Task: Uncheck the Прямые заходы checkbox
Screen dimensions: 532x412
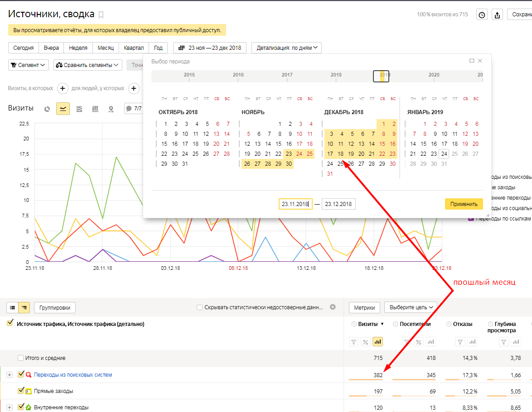Action: click(21, 390)
